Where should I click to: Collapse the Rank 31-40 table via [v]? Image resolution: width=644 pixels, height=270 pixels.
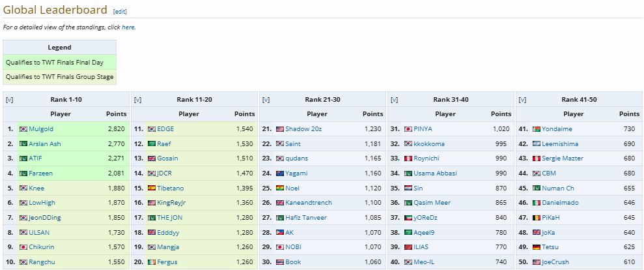pos(395,100)
